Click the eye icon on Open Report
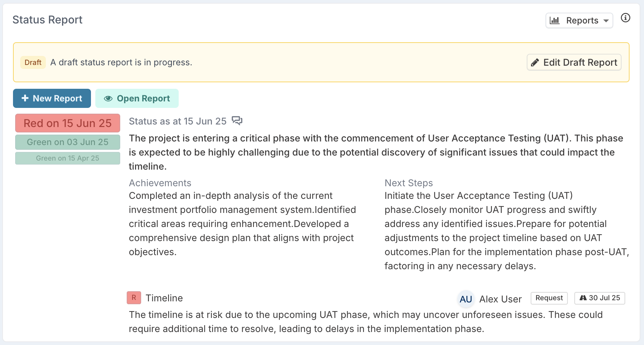This screenshot has height=345, width=644. coord(108,99)
